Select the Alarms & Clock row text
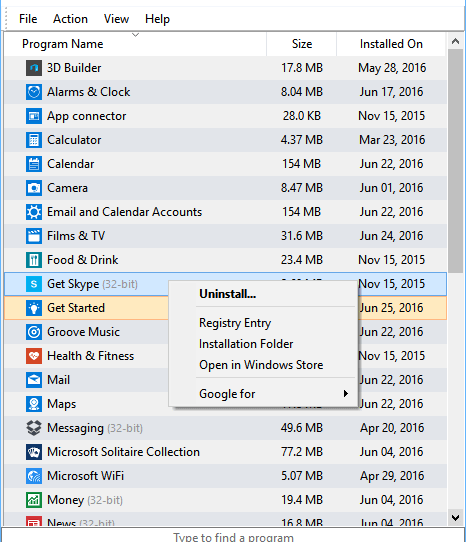Screen dimensions: 466x542 click(x=89, y=92)
